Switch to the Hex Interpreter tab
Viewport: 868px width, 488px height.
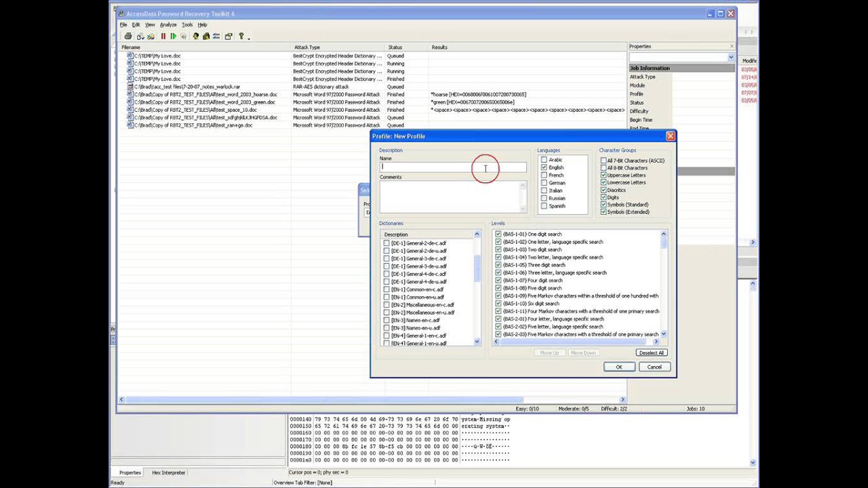(x=168, y=472)
